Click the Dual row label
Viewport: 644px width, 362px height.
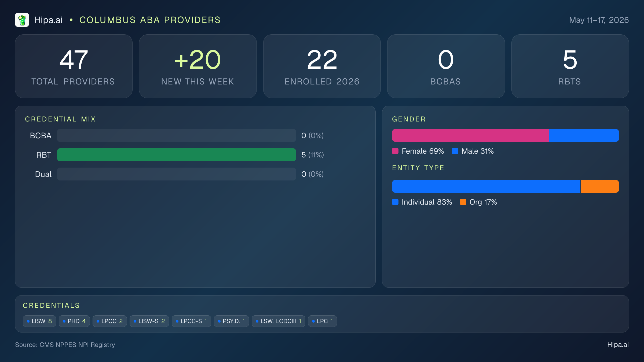point(43,174)
